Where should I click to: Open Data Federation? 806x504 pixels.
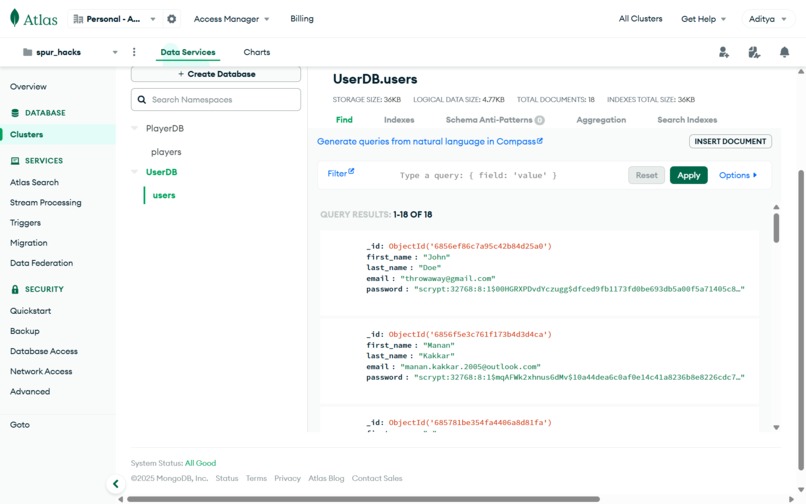(42, 263)
